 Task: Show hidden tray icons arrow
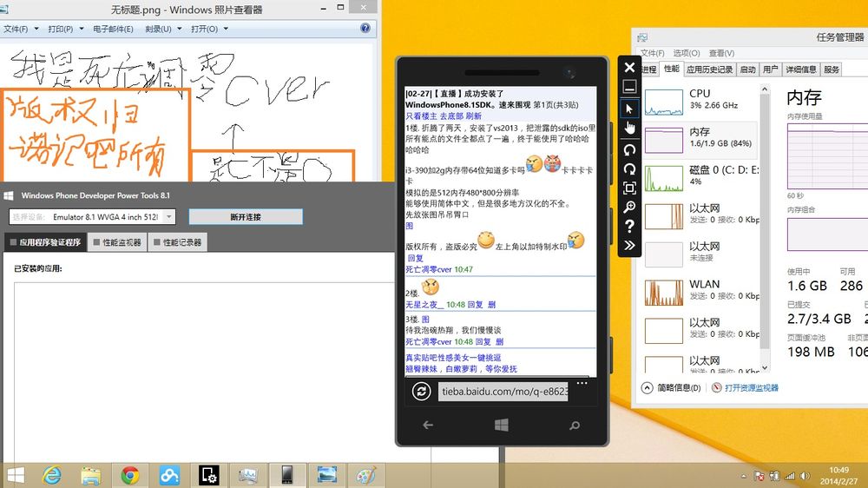pos(744,476)
